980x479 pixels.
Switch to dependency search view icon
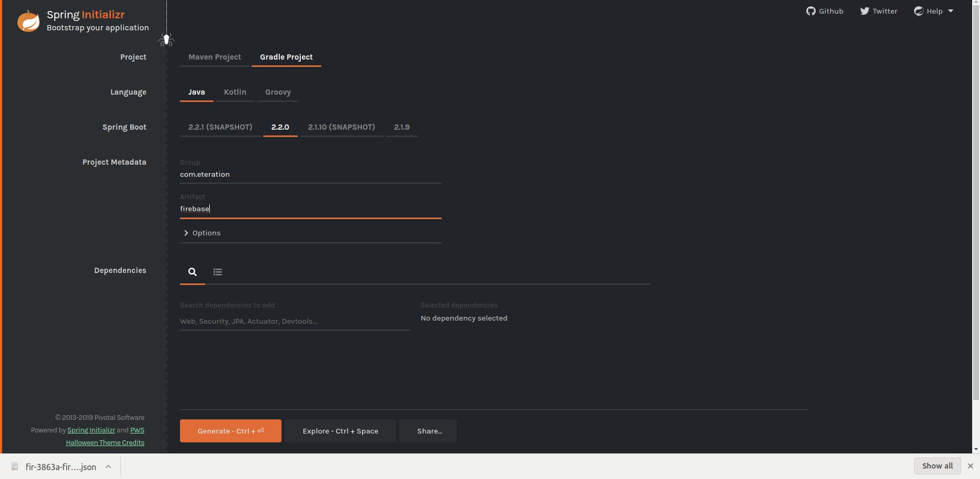pyautogui.click(x=193, y=272)
